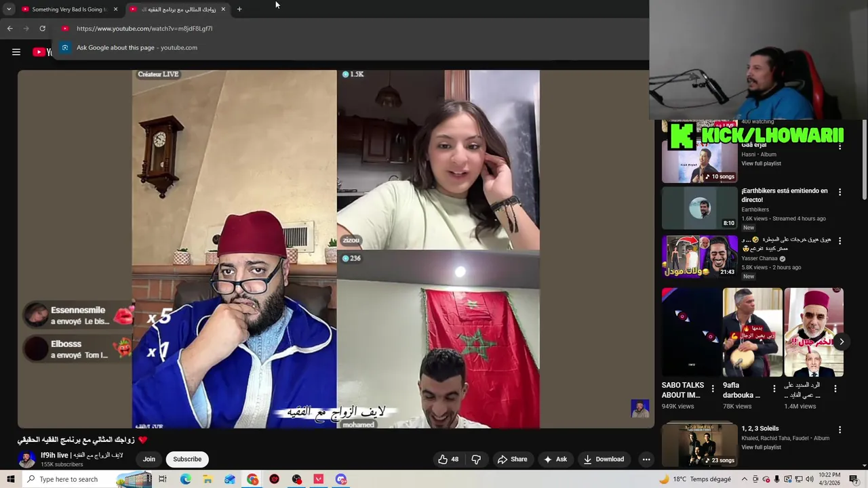This screenshot has height=488, width=868.
Task: Open YouTube hamburger guide menu
Action: (x=16, y=52)
